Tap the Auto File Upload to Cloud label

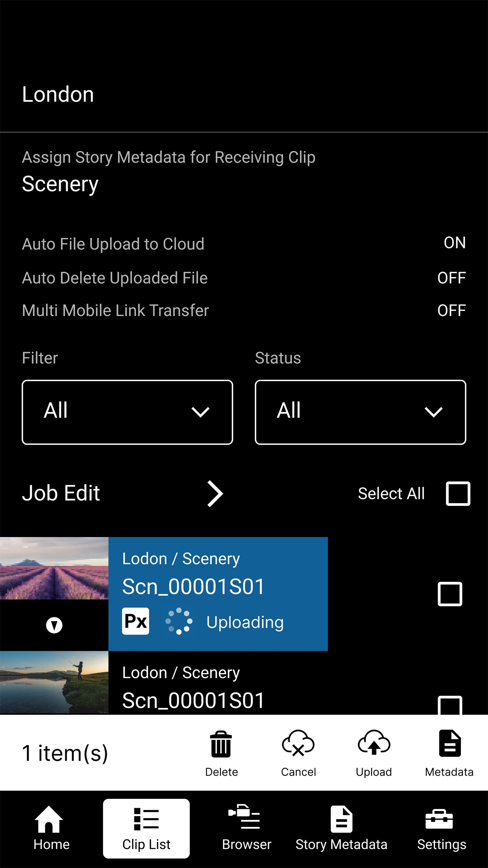113,244
